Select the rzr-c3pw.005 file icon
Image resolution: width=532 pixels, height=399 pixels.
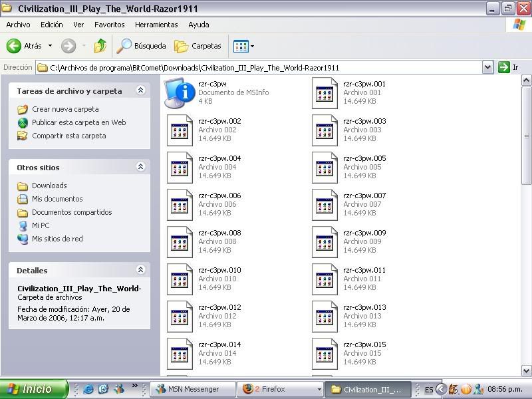[x=325, y=168]
